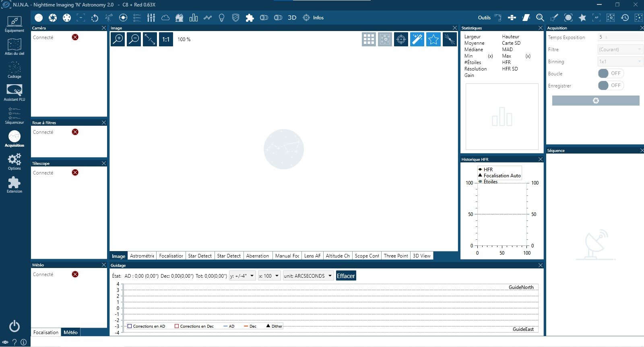Toggle the aberration inspector image button
The image size is (644, 347).
click(385, 39)
